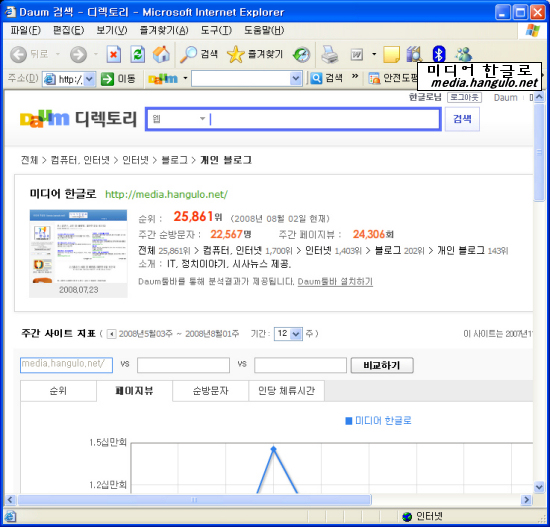Switch to the 페이지뷰 tab
This screenshot has height=527, width=550.
tap(134, 391)
